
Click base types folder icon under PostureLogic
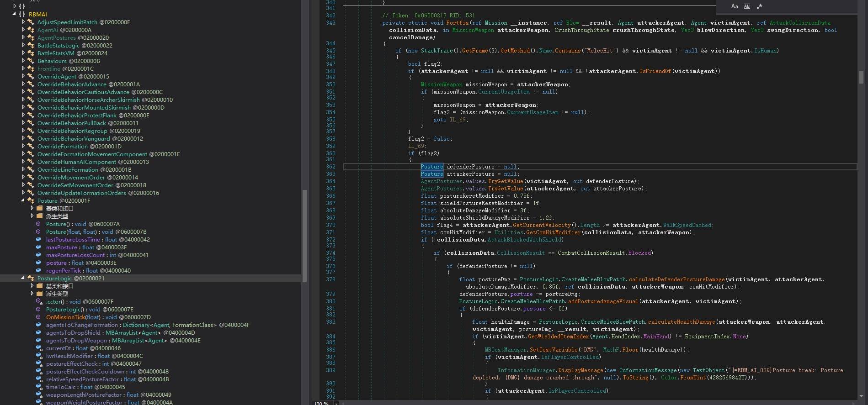[39, 286]
